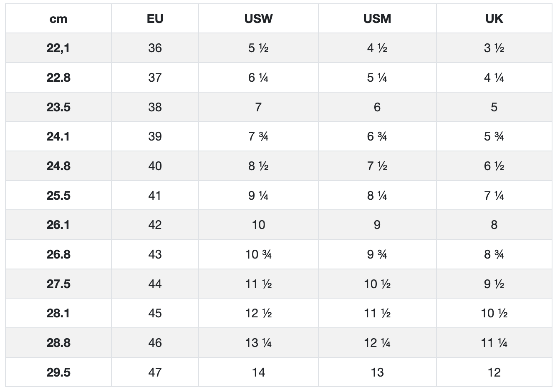Click USW size 14 cell
555x392 pixels.
[x=258, y=372]
